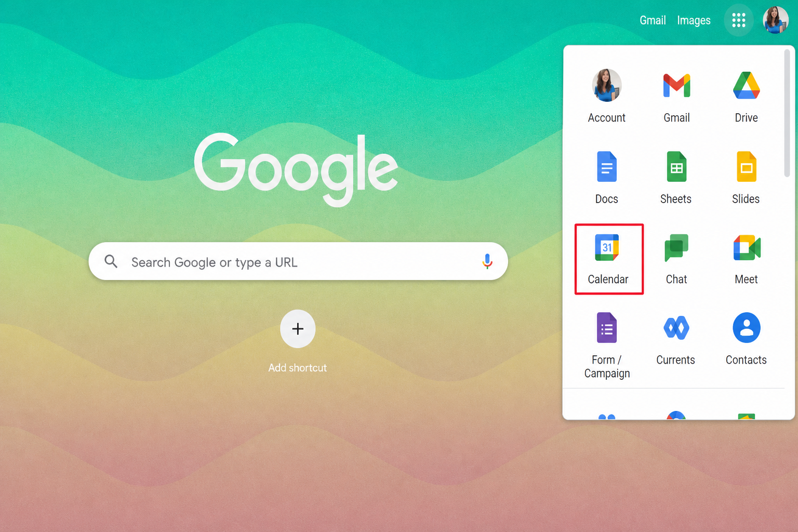Open Google Chat app
Image resolution: width=798 pixels, height=532 pixels.
(x=676, y=259)
